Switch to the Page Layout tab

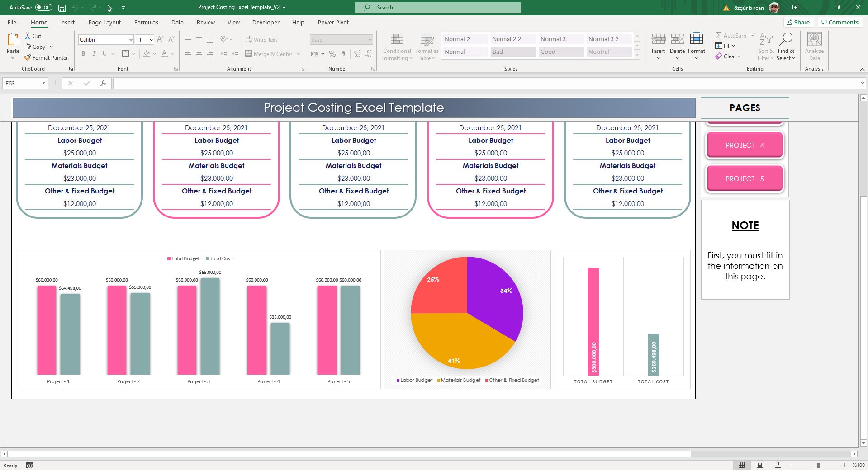[104, 22]
